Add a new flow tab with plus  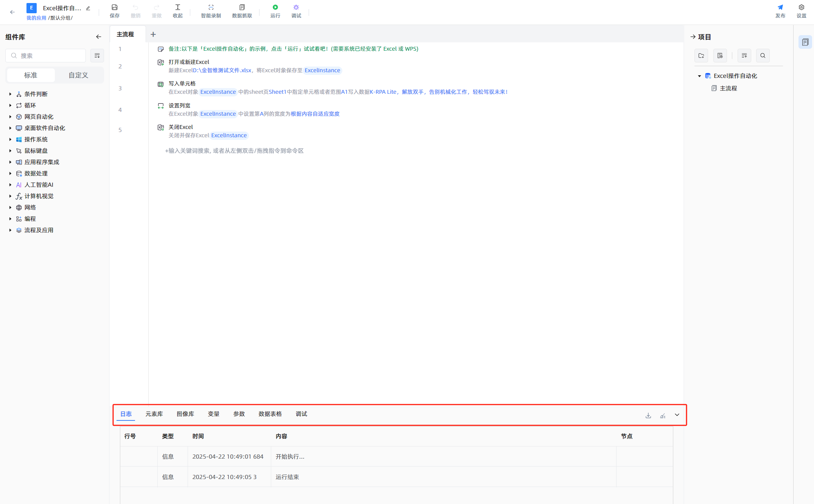click(x=153, y=34)
